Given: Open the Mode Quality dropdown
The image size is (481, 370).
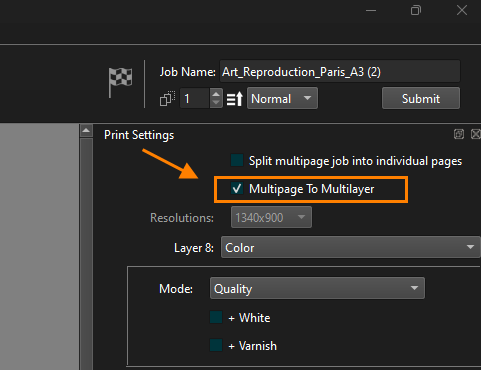Looking at the screenshot, I should tap(317, 288).
